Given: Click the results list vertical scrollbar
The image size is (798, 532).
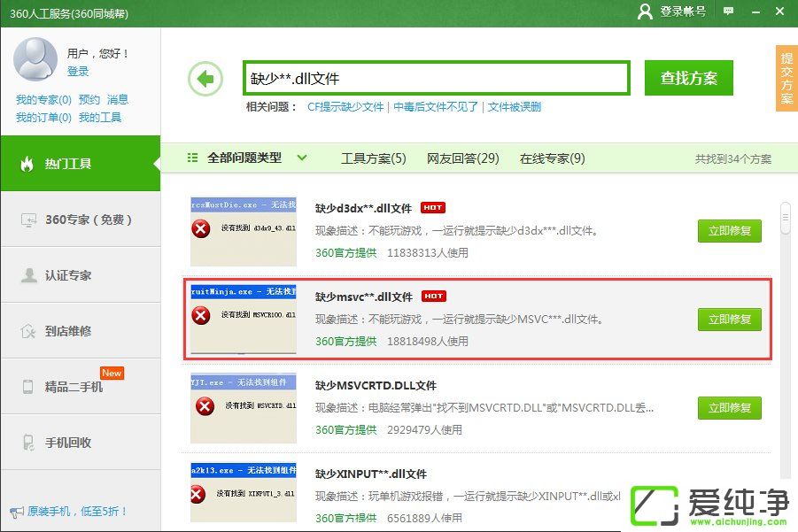Looking at the screenshot, I should [785, 218].
